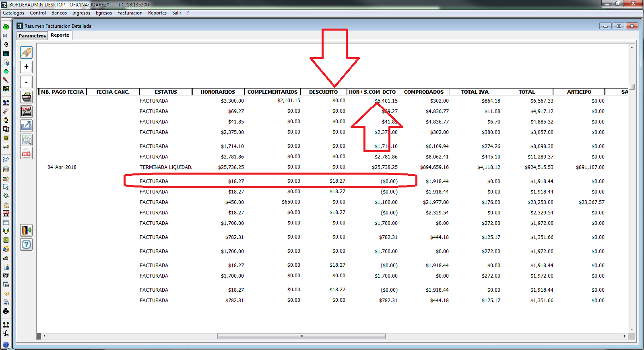Click the flashlight search icon
Viewport: 644px width, 350px height.
point(26,52)
